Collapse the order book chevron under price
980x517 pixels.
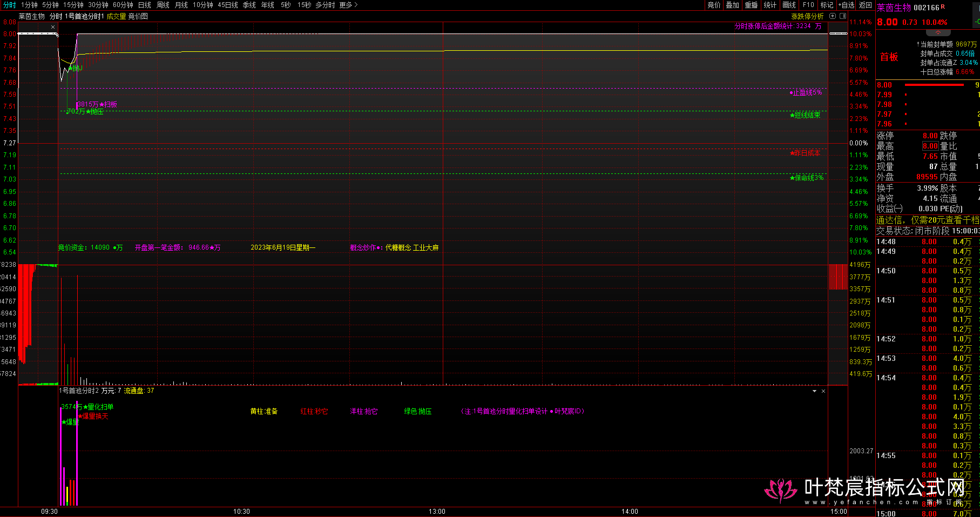pyautogui.click(x=938, y=33)
